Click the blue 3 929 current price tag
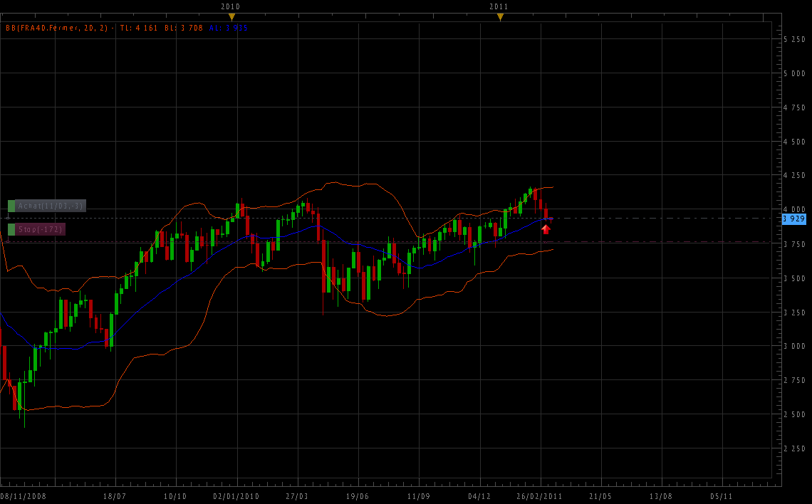This screenshot has height=504, width=812. [x=793, y=219]
